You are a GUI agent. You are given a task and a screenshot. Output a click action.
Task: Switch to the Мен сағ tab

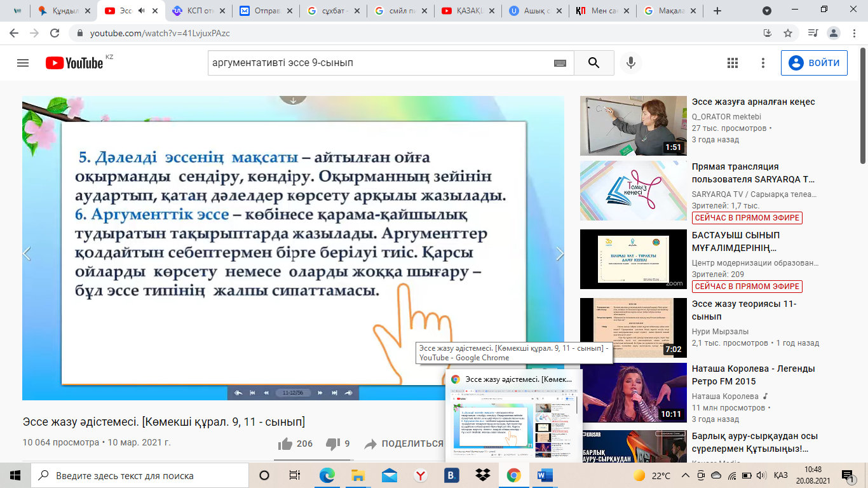click(x=603, y=11)
